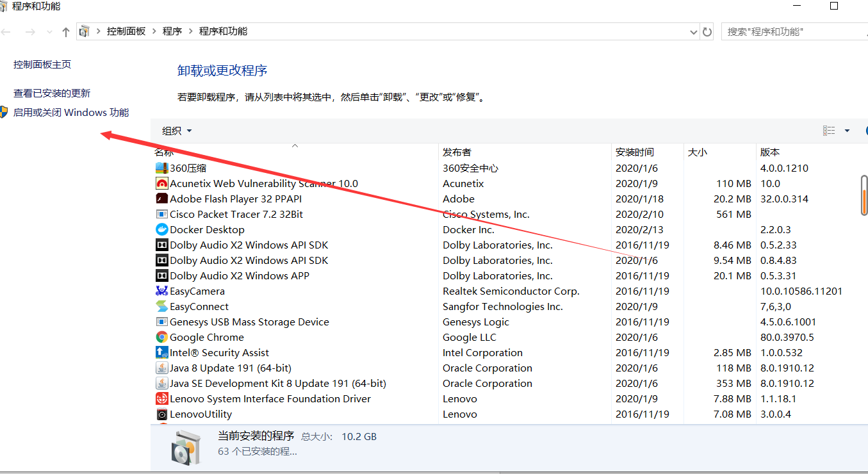
Task: Click the 搜索"程序和功能" search box
Action: (794, 31)
